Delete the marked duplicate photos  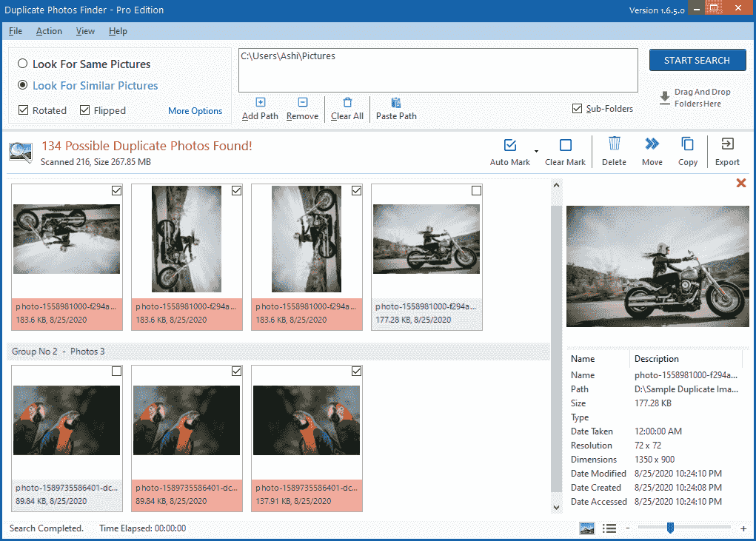(614, 151)
